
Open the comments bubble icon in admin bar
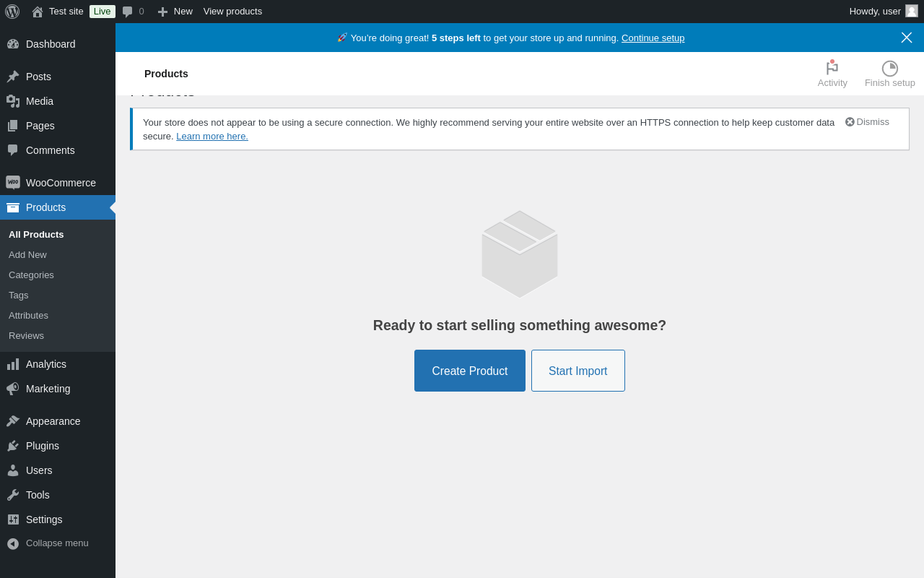(128, 12)
